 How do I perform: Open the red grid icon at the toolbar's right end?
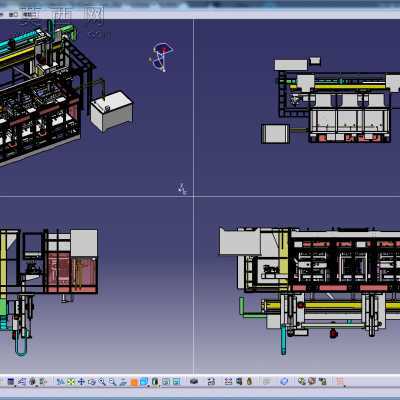pos(340,381)
